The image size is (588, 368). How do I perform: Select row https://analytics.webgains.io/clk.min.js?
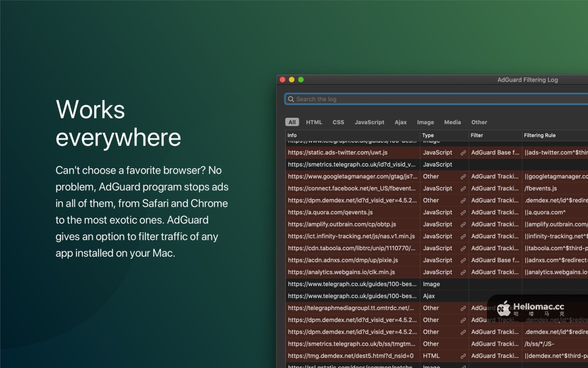[x=436, y=272]
